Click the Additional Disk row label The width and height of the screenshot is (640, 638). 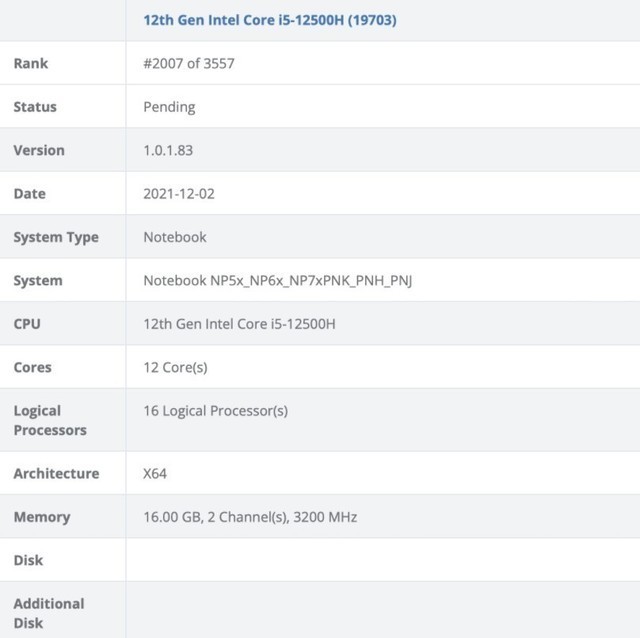tap(49, 613)
